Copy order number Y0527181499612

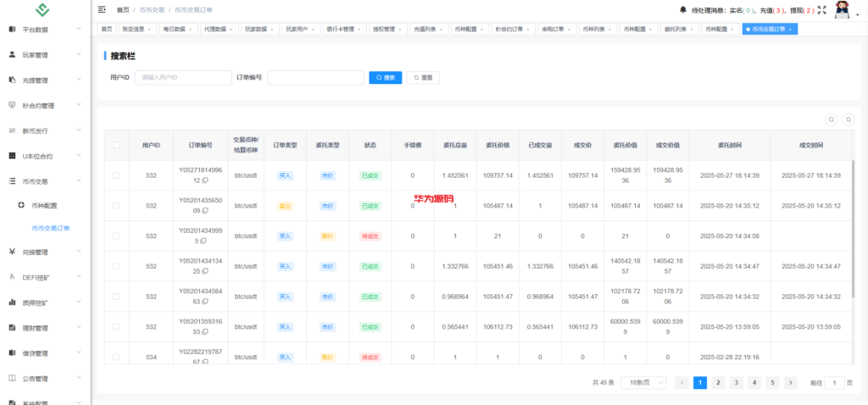pos(204,180)
